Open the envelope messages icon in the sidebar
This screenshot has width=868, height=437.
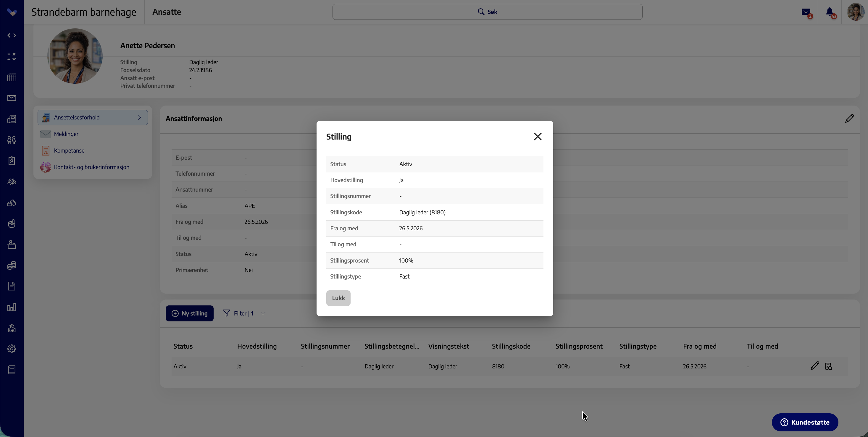click(x=12, y=98)
